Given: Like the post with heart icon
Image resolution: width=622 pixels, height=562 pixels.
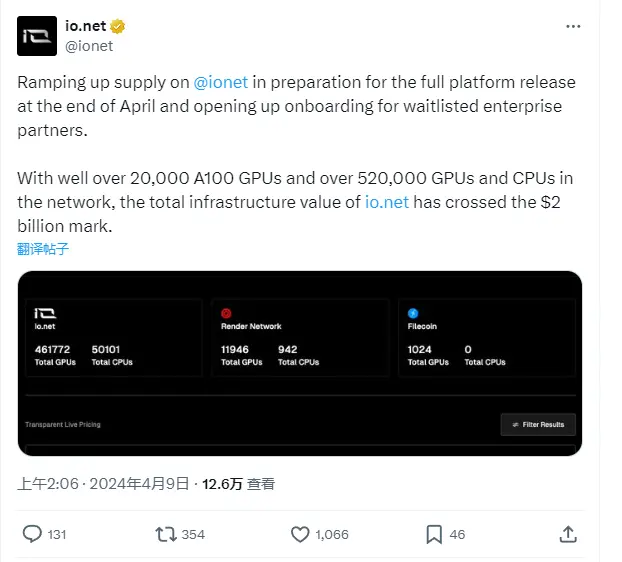Looking at the screenshot, I should 300,534.
